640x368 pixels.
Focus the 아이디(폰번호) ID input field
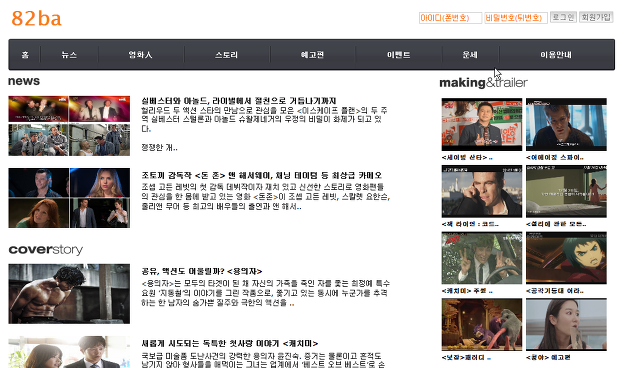450,18
